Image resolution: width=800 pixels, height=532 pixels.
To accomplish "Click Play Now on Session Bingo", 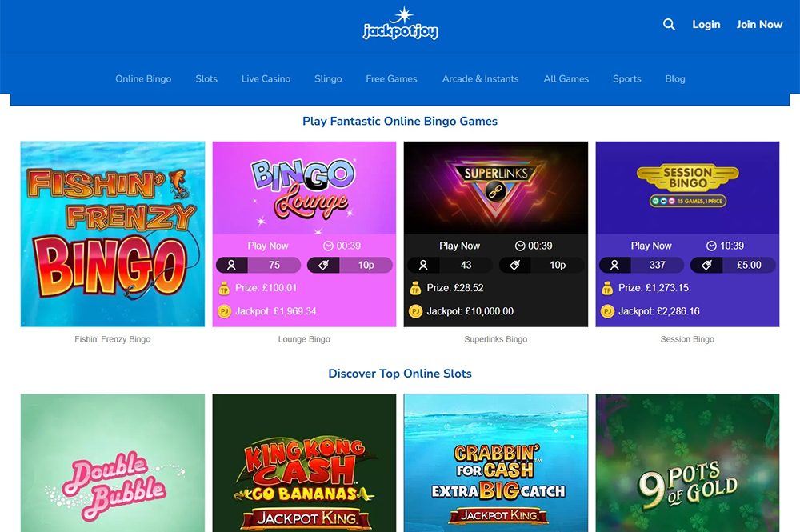I will pyautogui.click(x=651, y=246).
